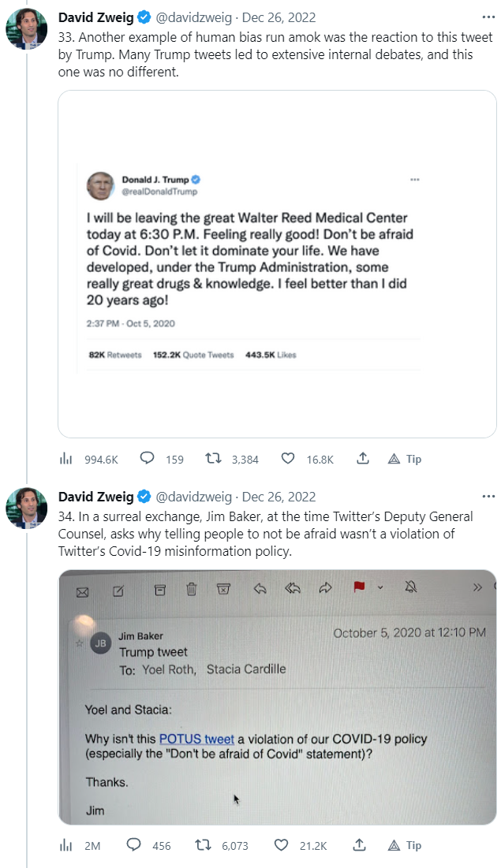Open more options menu on tweet 33

tap(488, 16)
